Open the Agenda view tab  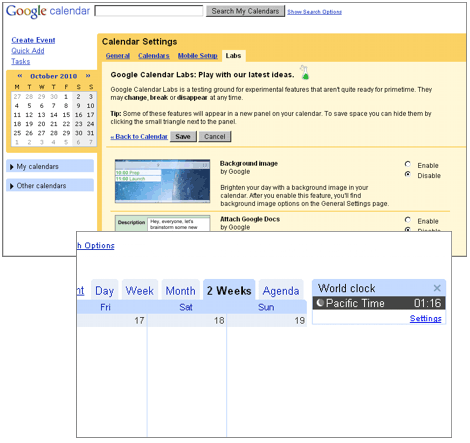coord(281,290)
